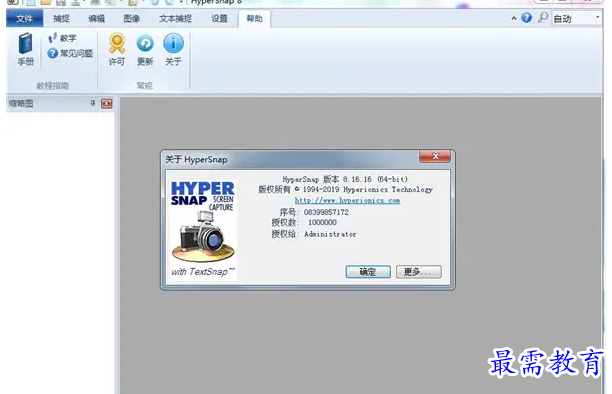Open the 手册 manual book icon
The height and width of the screenshot is (394, 612).
click(x=26, y=50)
